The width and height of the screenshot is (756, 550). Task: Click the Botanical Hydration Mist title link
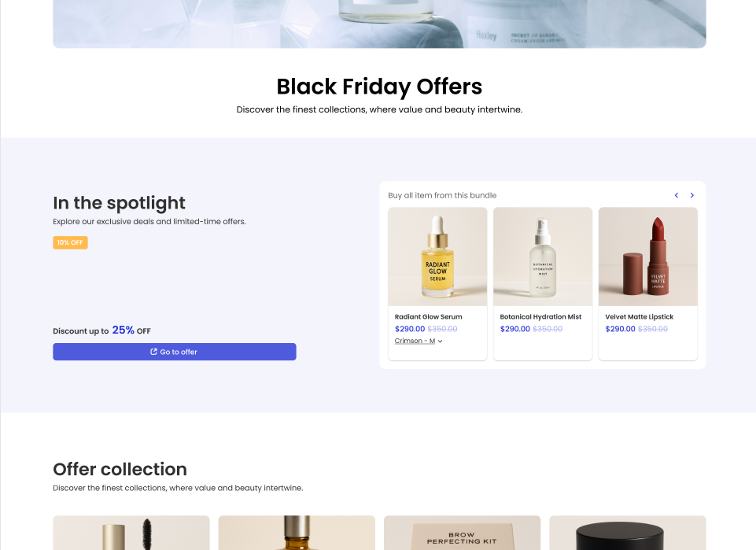point(540,317)
